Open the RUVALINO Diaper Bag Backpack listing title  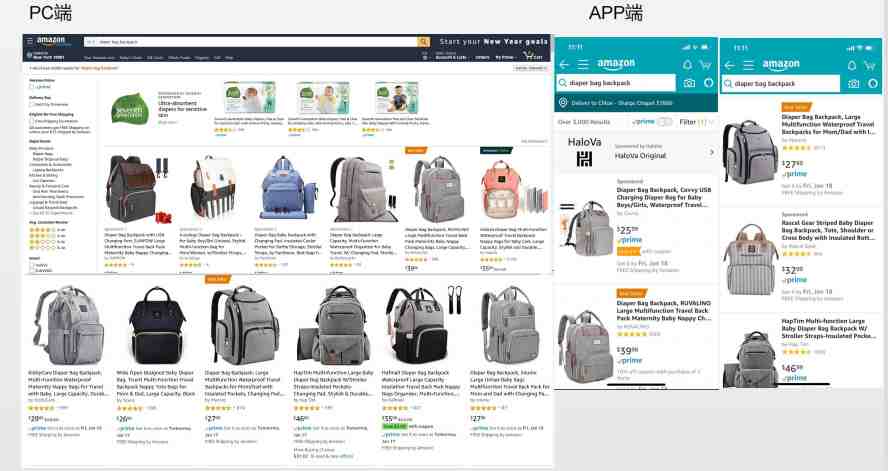tap(663, 311)
